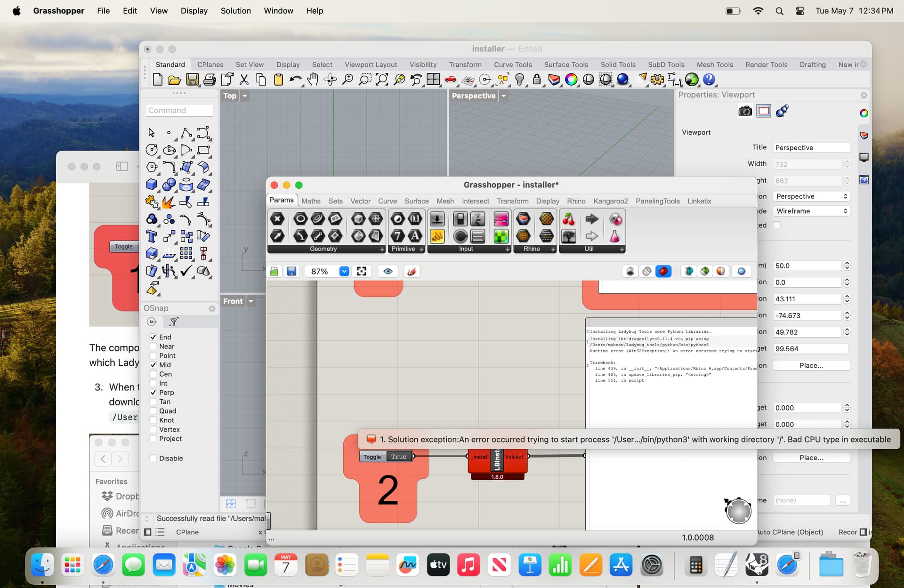The width and height of the screenshot is (904, 588).
Task: Open the 87% zoom dropdown in Grasshopper
Action: [344, 272]
